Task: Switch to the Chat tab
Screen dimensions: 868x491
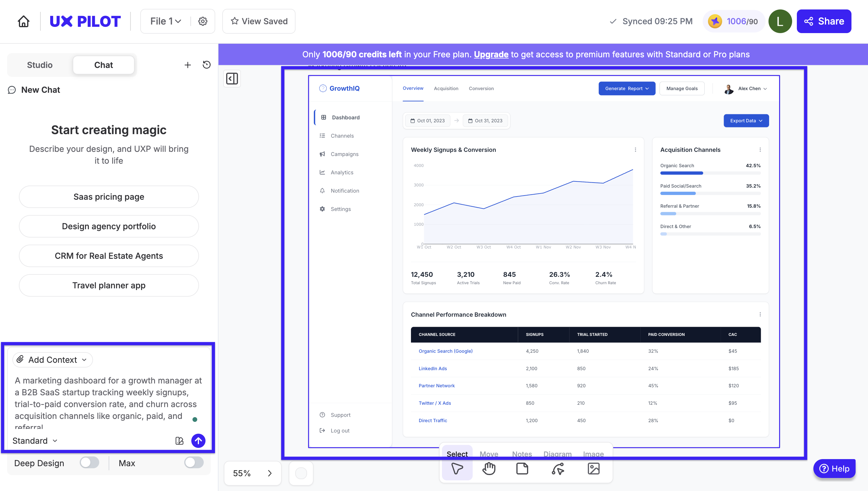Action: 103,65
